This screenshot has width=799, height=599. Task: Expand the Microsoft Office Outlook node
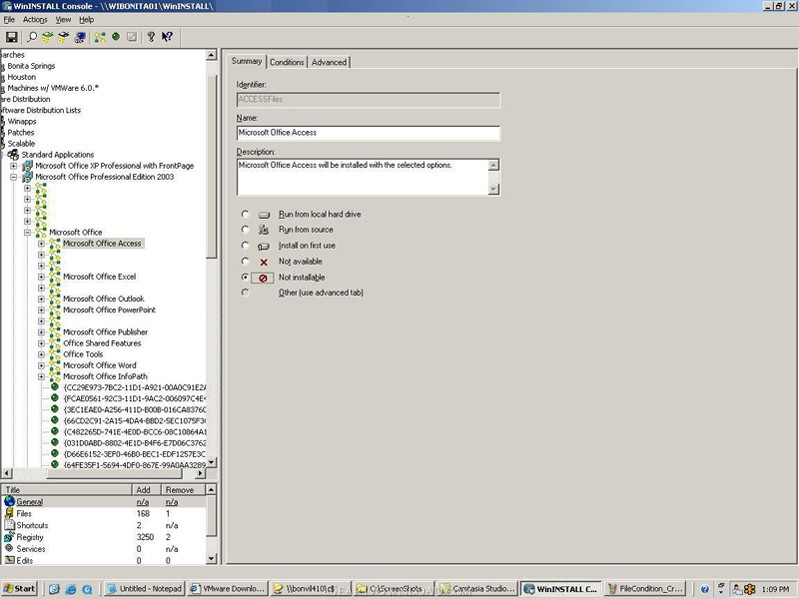[41, 299]
